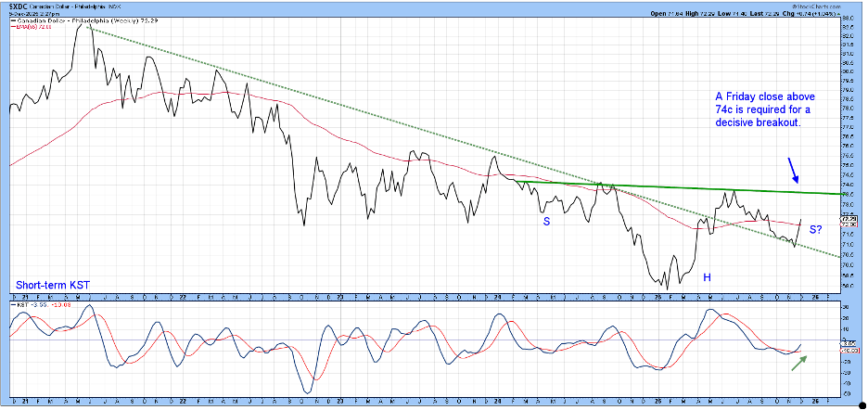Click the dotted green downtrend line
The width and height of the screenshot is (868, 410).
tap(371, 120)
